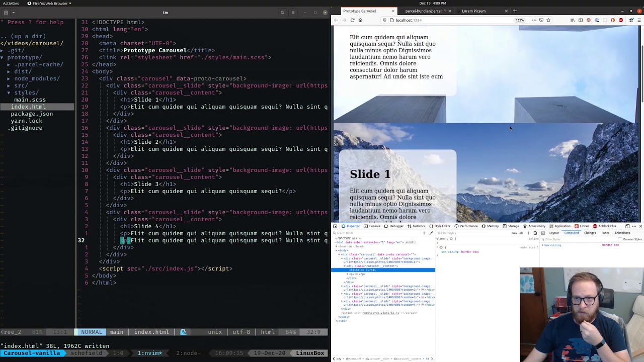Collapse styles/ folder in file tree
This screenshot has width=644, height=362.
tap(9, 93)
